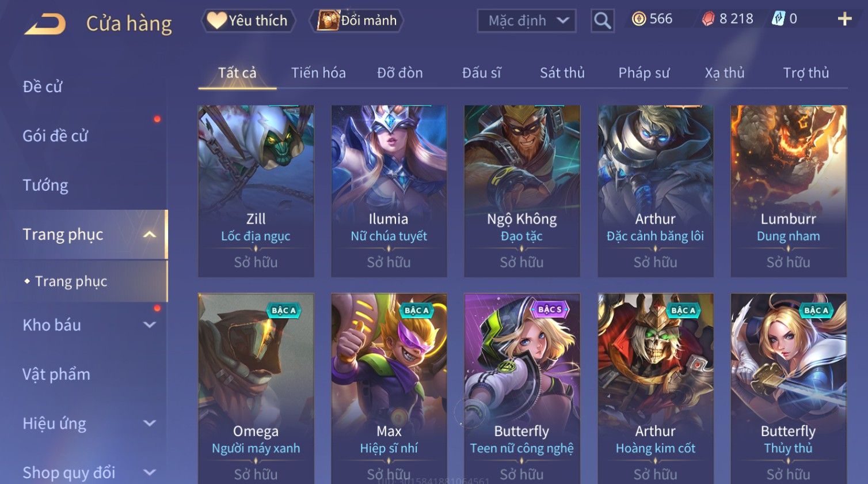Select the Tiến hóa tab
The image size is (868, 484).
(x=318, y=73)
